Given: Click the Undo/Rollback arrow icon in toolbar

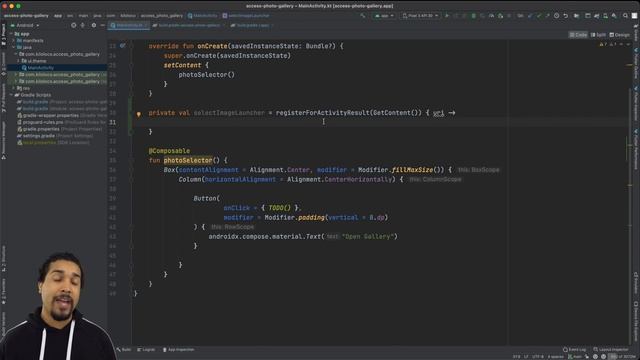Looking at the screenshot, I should pyautogui.click(x=566, y=16).
